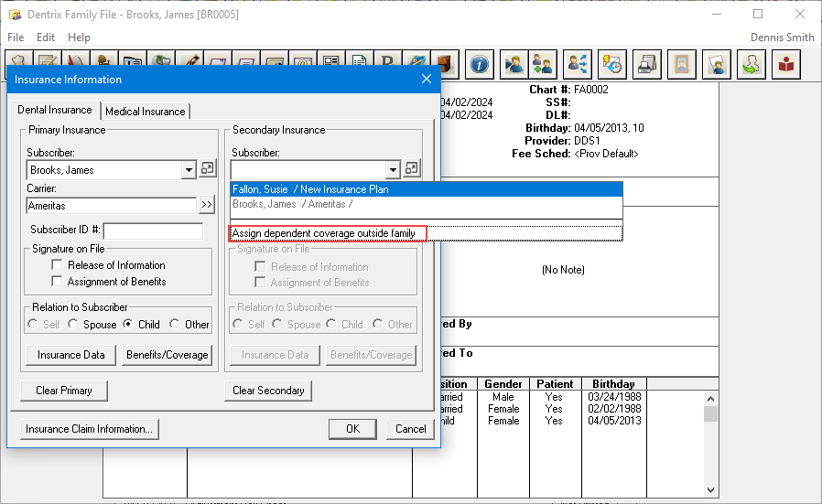822x504 pixels.
Task: Click into the Subscriber ID field
Action: tap(153, 231)
